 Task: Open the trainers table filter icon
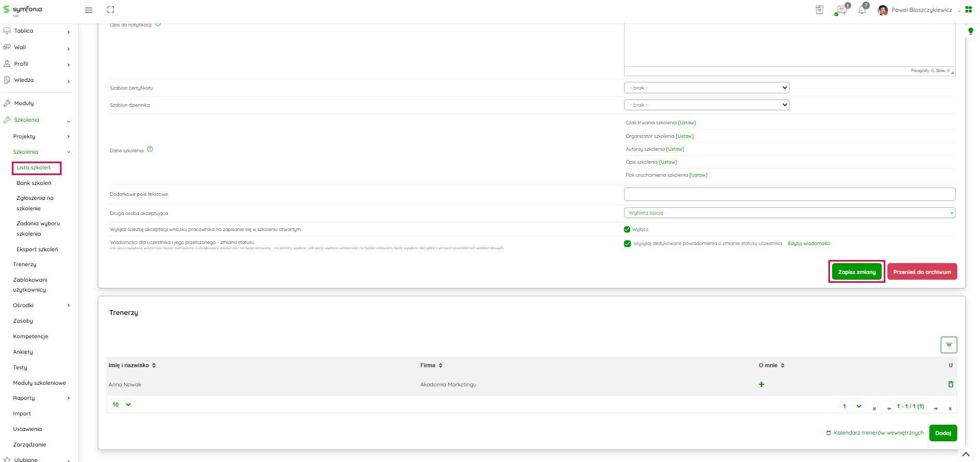click(x=948, y=345)
